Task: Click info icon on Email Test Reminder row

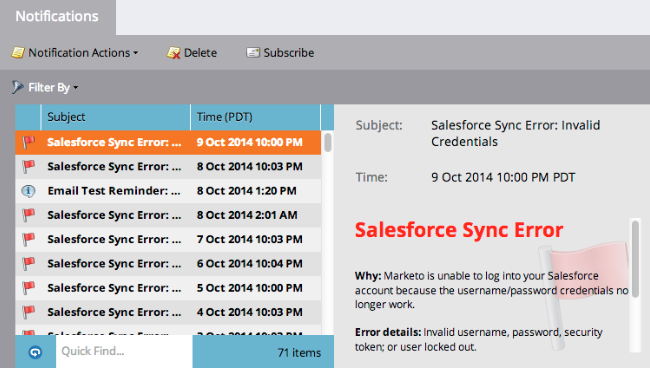Action: 28,191
